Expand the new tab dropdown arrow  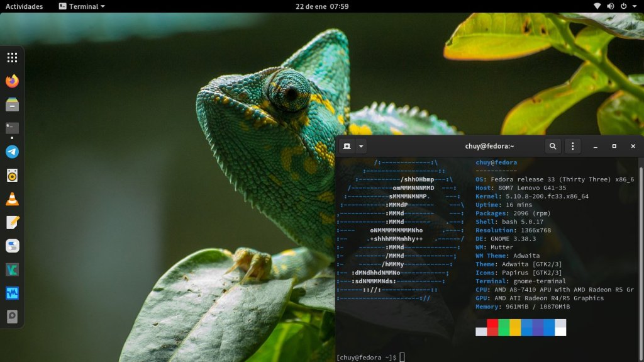tap(361, 146)
